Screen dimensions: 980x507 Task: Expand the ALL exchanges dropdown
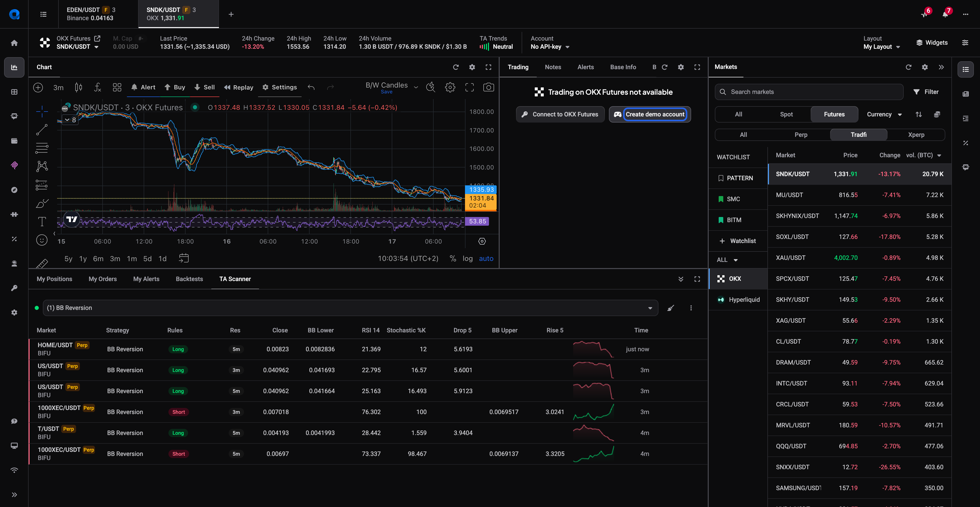727,260
